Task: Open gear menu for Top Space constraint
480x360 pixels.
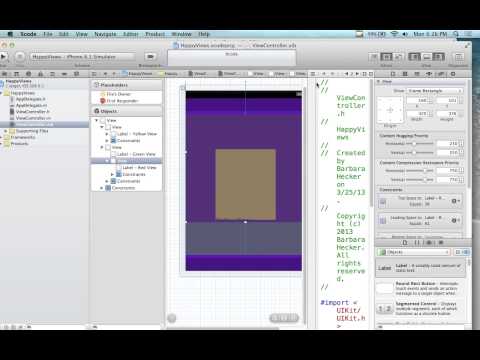Action: pos(455,201)
